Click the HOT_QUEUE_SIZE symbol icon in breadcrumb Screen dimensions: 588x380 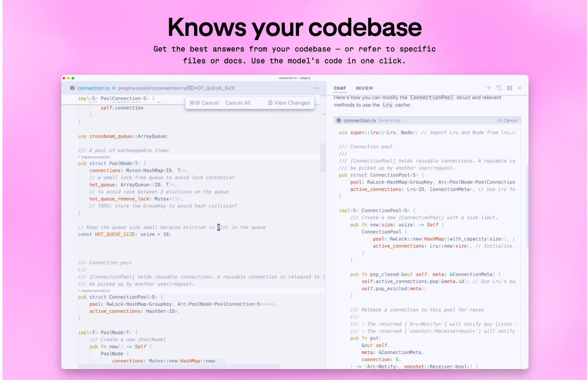190,88
